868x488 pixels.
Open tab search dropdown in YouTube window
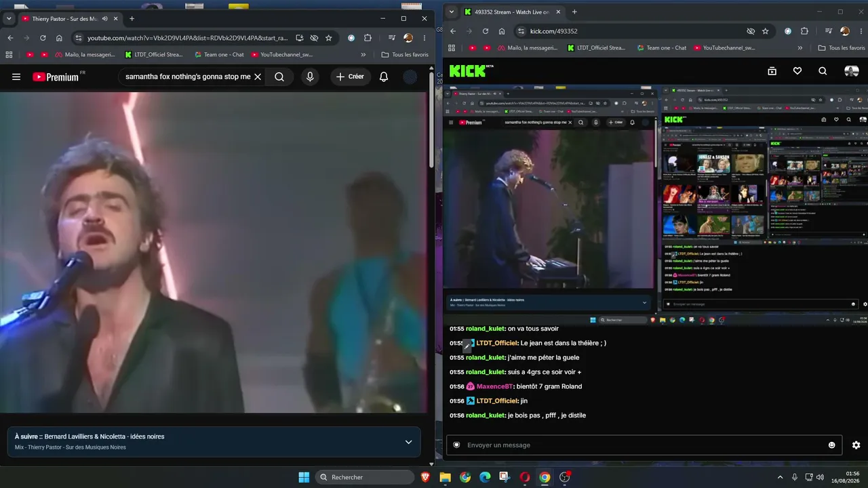9,19
